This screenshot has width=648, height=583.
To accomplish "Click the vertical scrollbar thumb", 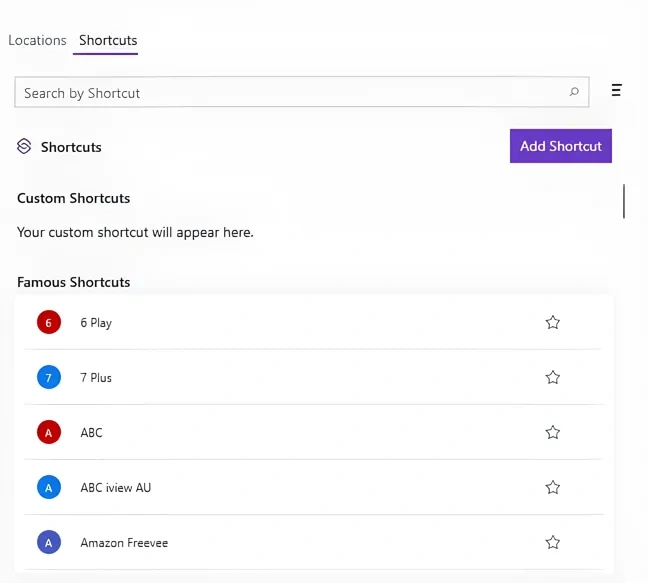I will tap(624, 201).
